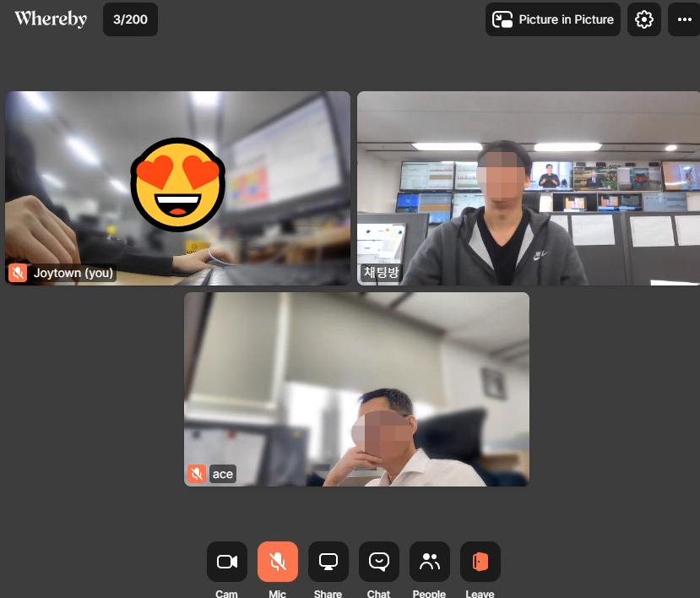The width and height of the screenshot is (700, 598).
Task: Unmute the microphone using the Mic button
Action: pyautogui.click(x=277, y=562)
